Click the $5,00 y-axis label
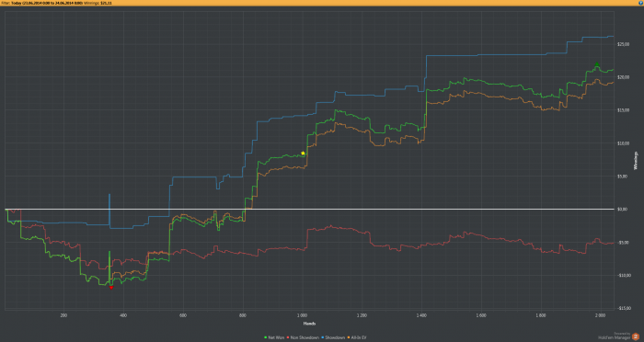 [623, 177]
